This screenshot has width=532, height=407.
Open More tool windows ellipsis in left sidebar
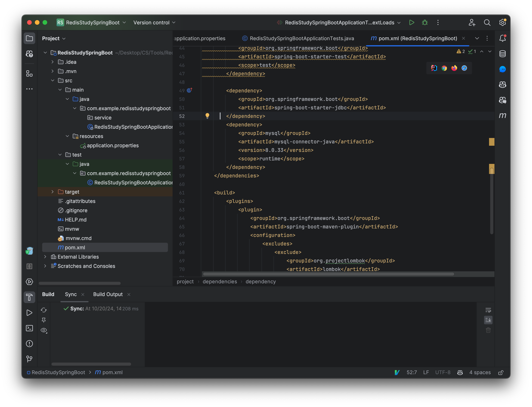pos(29,89)
